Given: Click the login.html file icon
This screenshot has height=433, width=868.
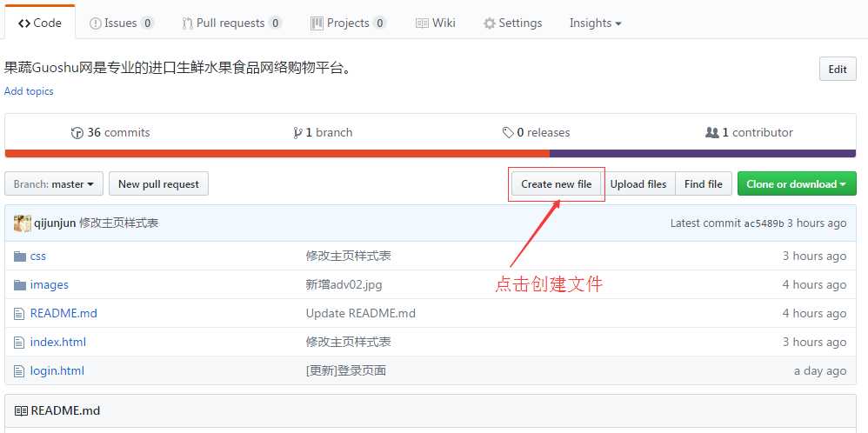Looking at the screenshot, I should pos(19,371).
